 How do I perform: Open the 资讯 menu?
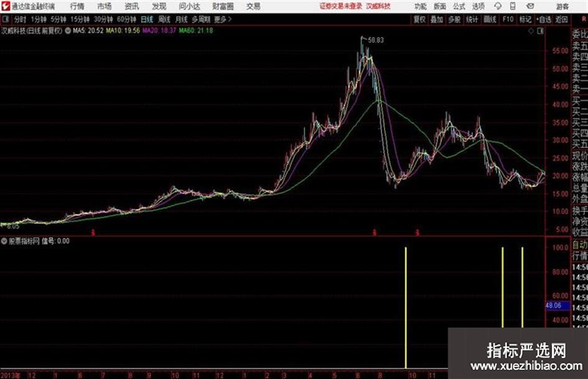[x=131, y=6]
